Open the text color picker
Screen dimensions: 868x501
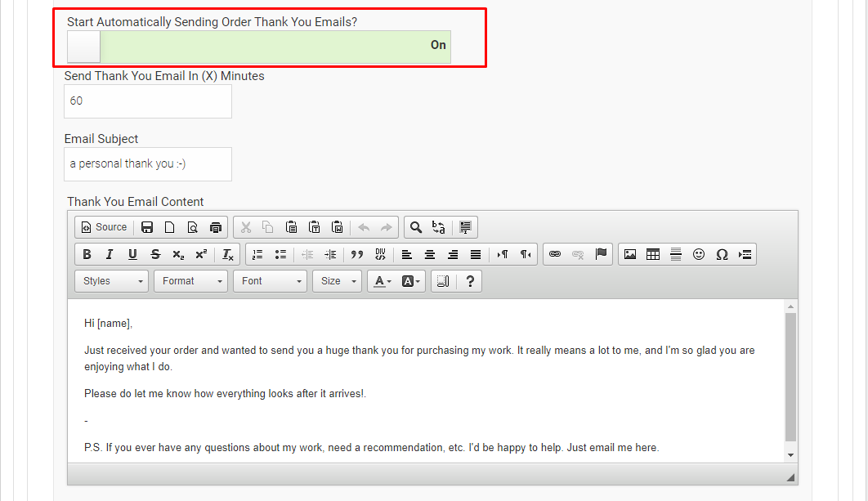point(379,280)
